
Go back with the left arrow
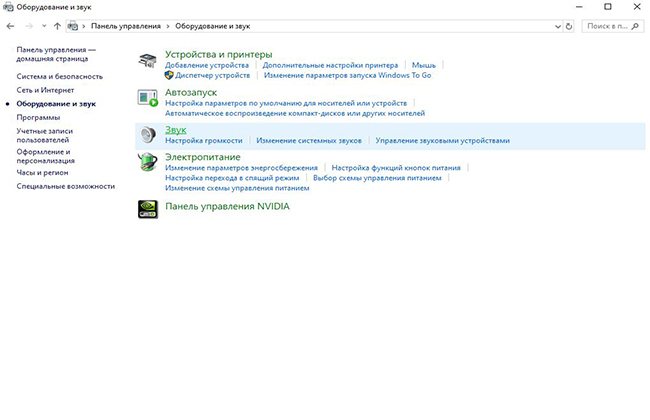[x=10, y=26]
